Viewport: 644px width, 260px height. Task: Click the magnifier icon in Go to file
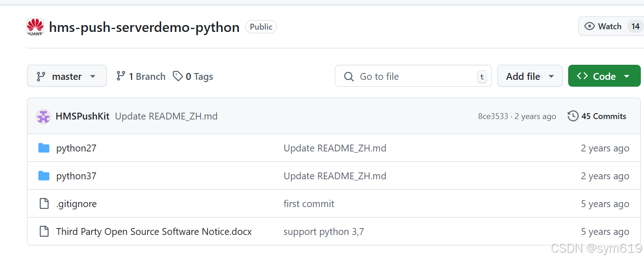click(349, 77)
